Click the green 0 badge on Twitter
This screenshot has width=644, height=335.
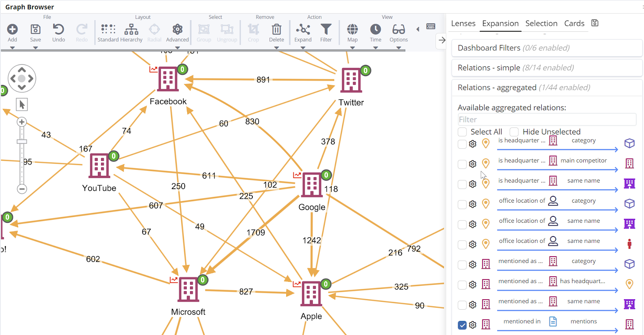[x=365, y=70]
